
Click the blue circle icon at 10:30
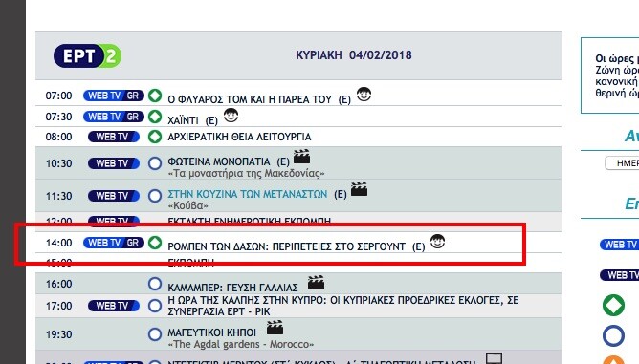click(155, 163)
